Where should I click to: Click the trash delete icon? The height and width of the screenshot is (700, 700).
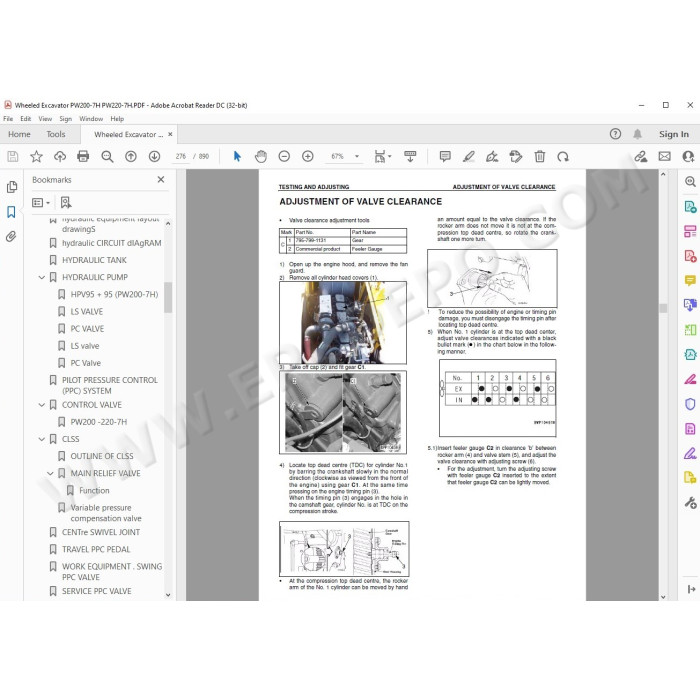540,156
